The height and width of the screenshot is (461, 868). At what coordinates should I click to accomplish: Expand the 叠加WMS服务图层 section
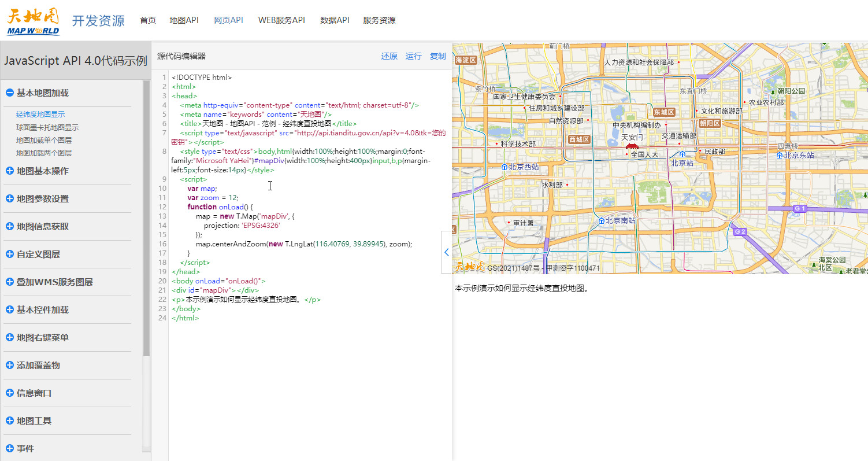click(10, 282)
